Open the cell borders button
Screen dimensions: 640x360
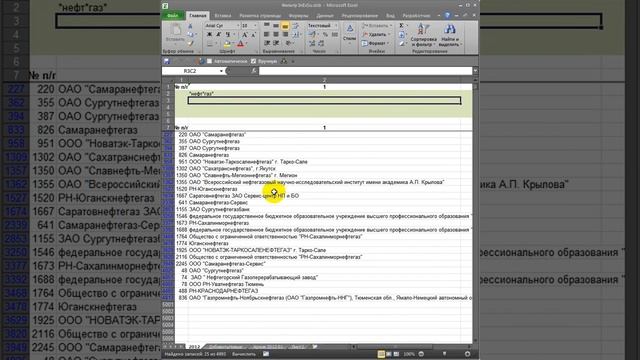click(211, 44)
